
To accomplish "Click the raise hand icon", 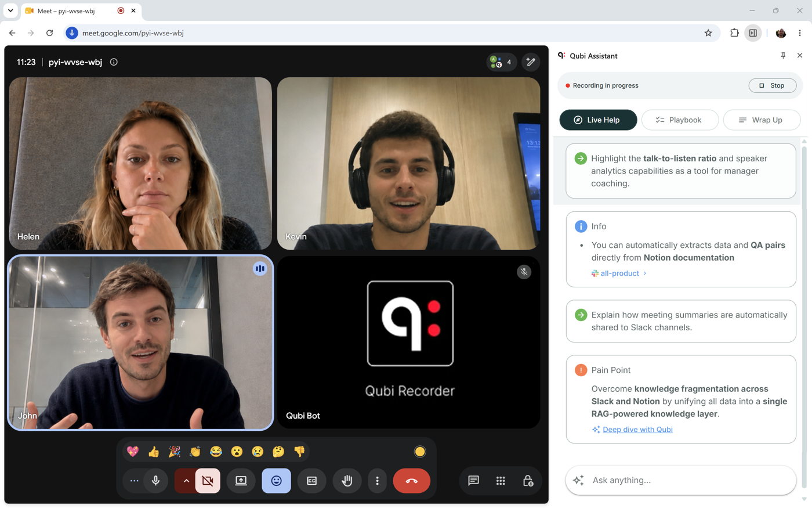I will [x=347, y=481].
